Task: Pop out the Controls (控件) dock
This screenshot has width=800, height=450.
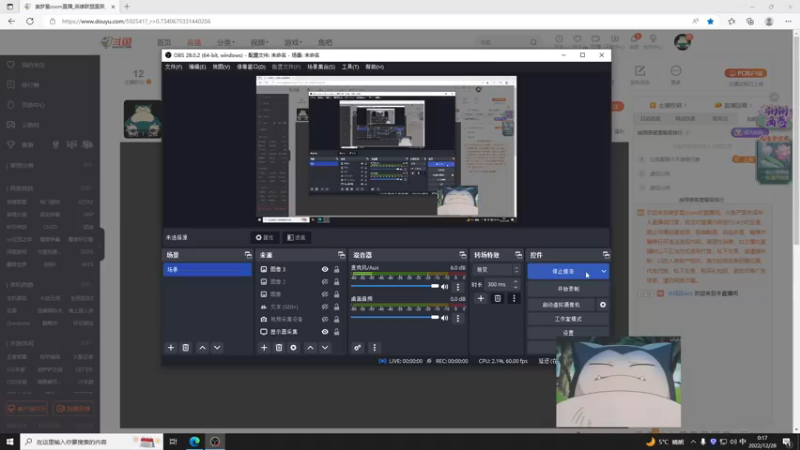Action: [606, 255]
